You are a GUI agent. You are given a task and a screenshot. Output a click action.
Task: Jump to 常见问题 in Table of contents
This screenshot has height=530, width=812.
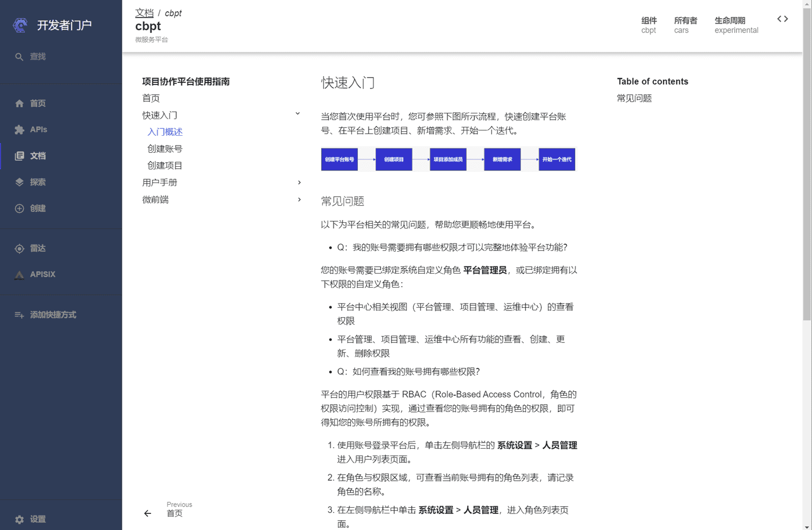pos(634,98)
